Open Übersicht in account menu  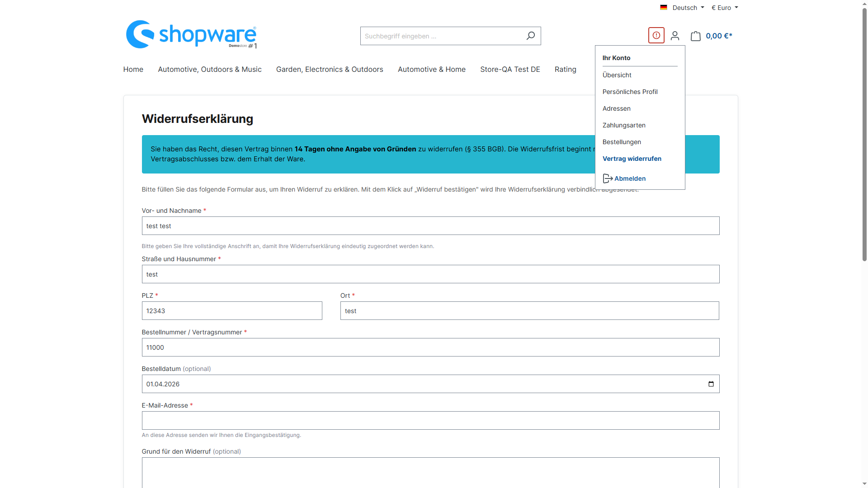click(x=617, y=75)
